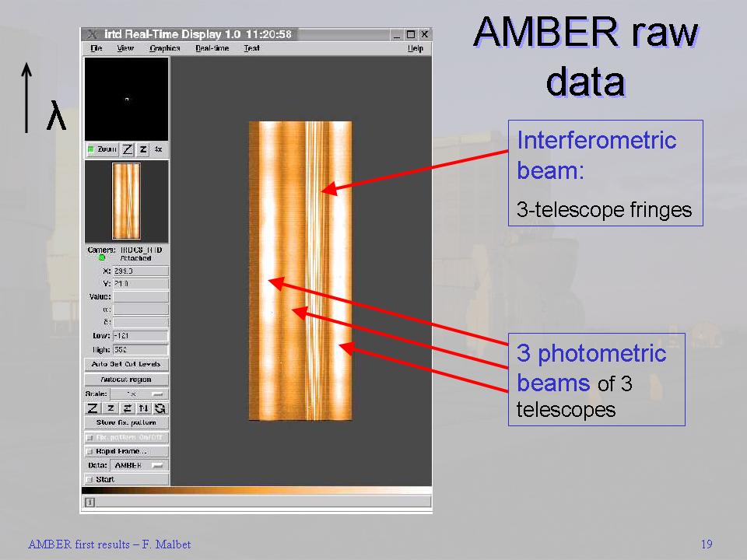Click the Low cut level input field
Viewport: 747px width, 560px height.
pyautogui.click(x=140, y=336)
